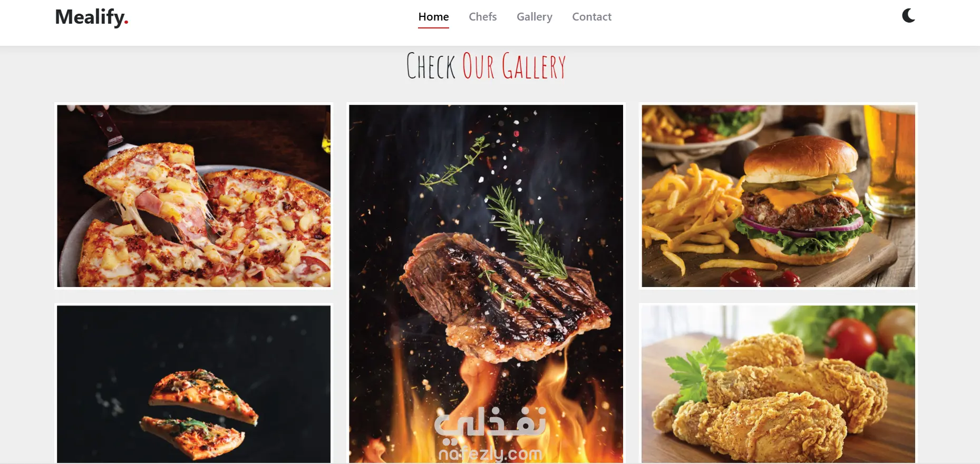Click the Mealify logo

(x=92, y=17)
